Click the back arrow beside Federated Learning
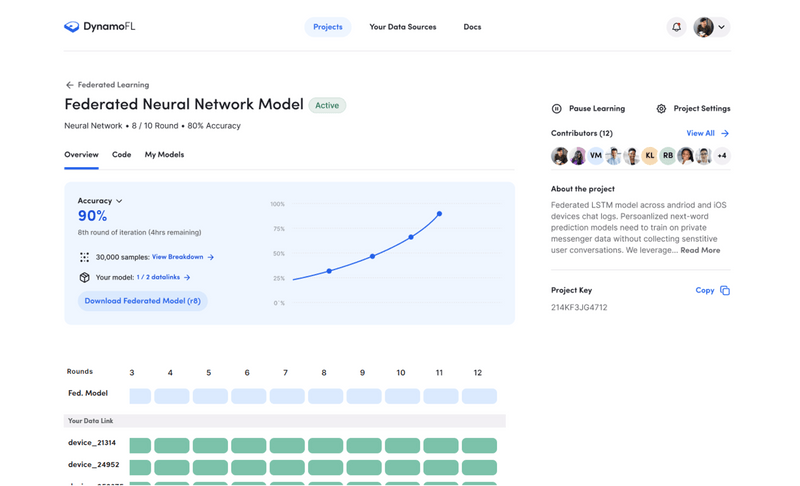 click(x=69, y=85)
